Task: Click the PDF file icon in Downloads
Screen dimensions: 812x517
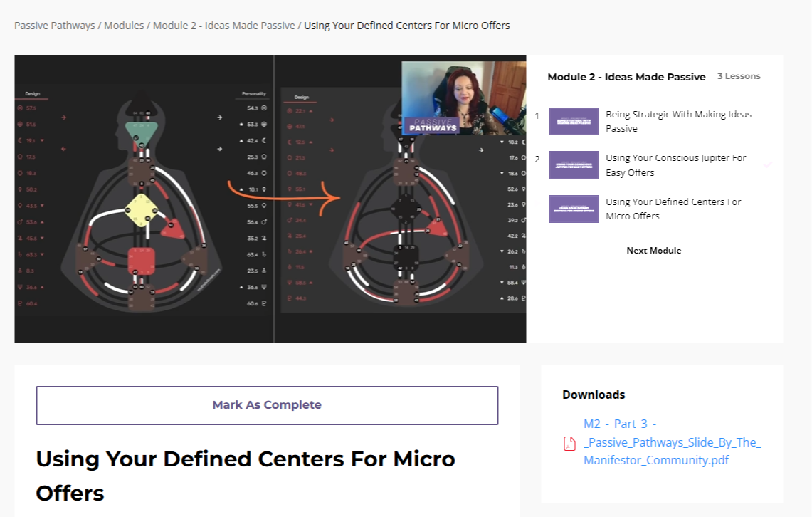Action: tap(569, 444)
